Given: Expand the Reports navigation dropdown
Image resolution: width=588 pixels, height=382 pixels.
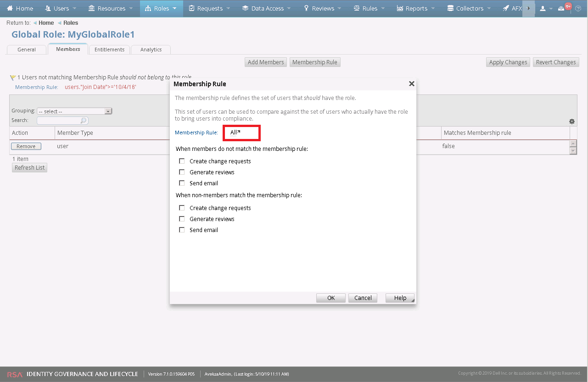Looking at the screenshot, I should pos(416,8).
